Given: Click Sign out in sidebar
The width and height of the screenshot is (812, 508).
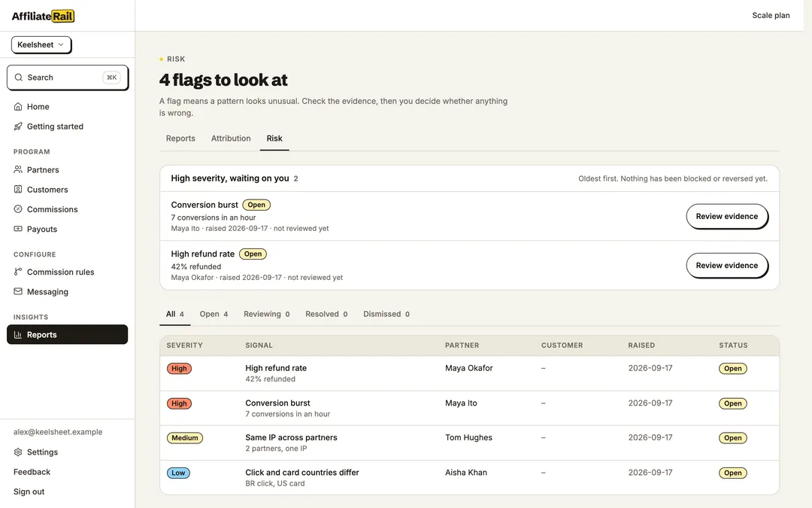Looking at the screenshot, I should pos(29,491).
